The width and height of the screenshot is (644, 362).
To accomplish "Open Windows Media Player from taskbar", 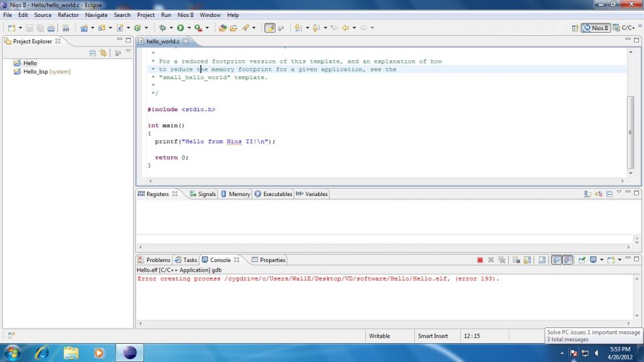I will [99, 353].
